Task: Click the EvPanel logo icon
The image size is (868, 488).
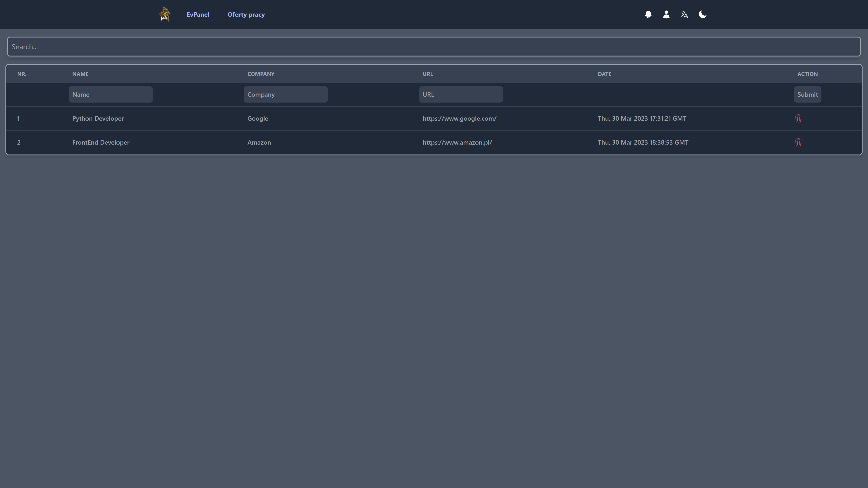Action: click(x=165, y=14)
